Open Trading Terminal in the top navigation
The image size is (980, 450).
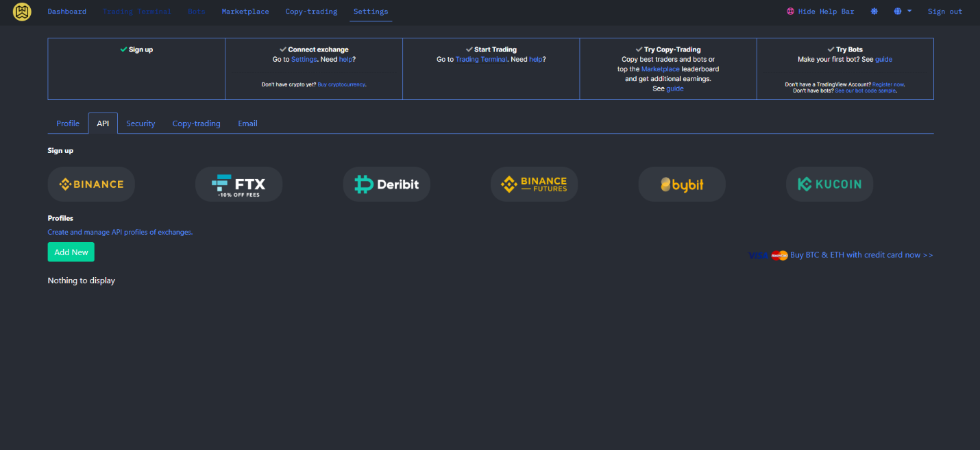[x=137, y=12]
